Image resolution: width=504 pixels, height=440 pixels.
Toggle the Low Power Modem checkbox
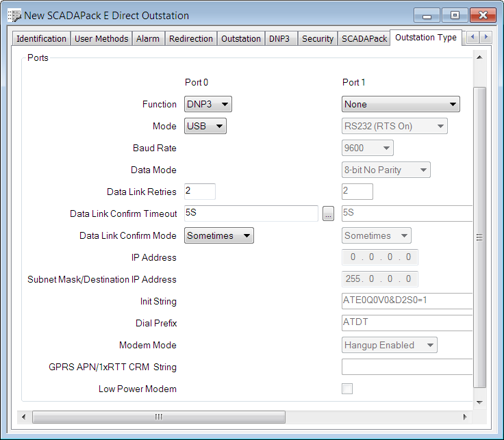coord(347,389)
